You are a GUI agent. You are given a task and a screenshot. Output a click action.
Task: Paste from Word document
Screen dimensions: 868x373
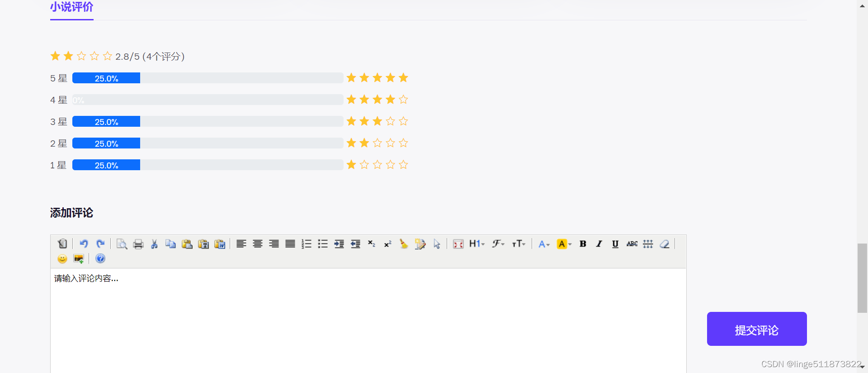pos(220,244)
